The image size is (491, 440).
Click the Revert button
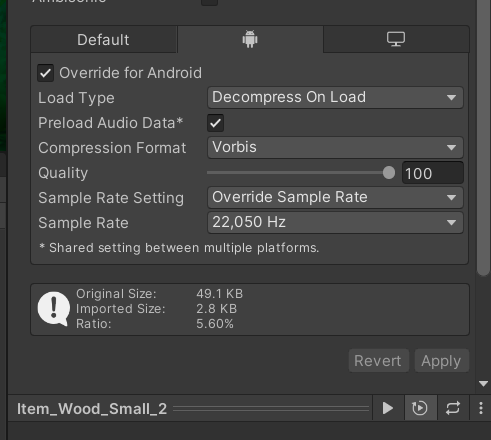point(379,361)
